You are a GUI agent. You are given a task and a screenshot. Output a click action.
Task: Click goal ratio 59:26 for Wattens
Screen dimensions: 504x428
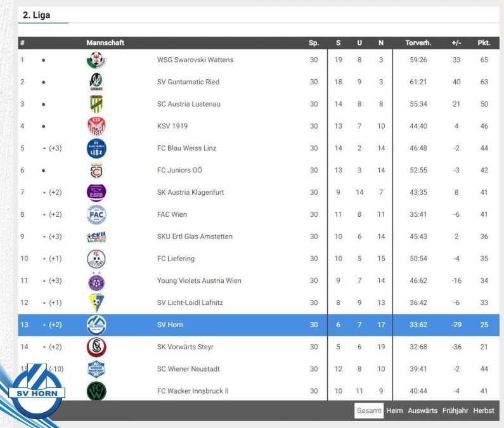418,60
